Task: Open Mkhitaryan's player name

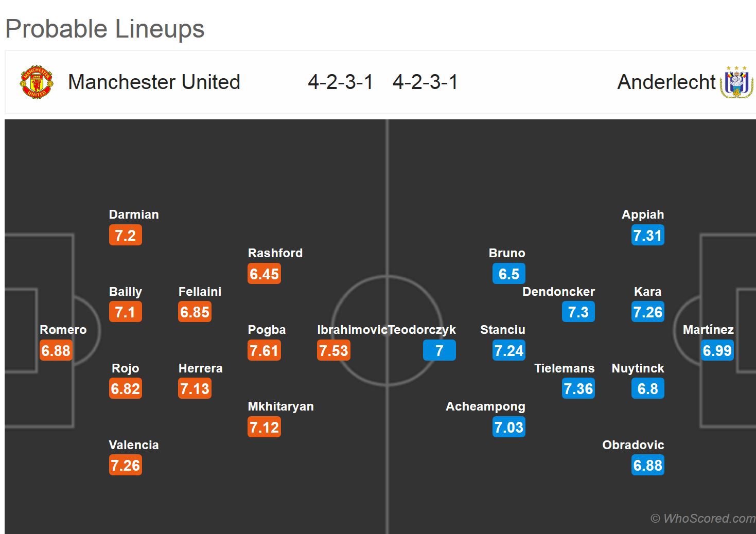Action: (280, 406)
